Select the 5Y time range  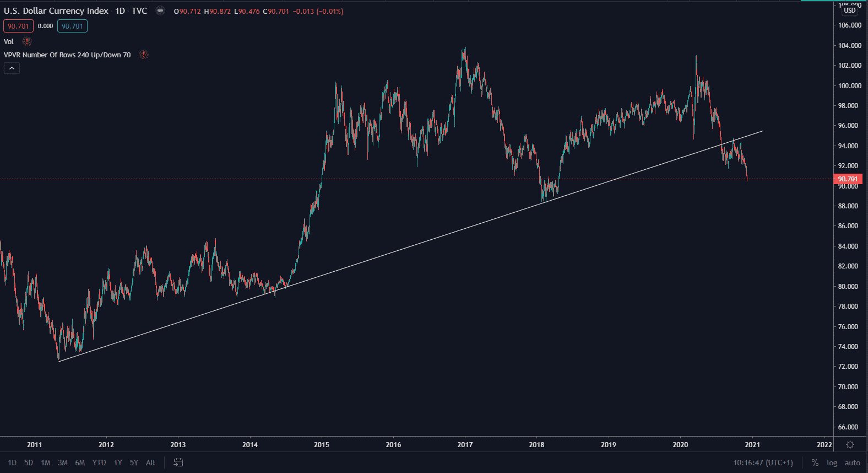(x=134, y=463)
